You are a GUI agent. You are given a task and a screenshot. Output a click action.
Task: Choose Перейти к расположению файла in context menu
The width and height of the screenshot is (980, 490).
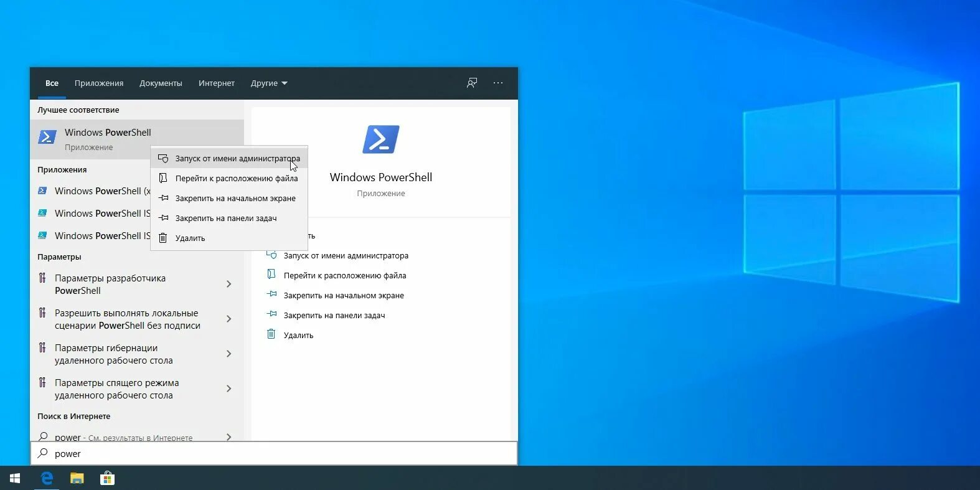[229, 178]
